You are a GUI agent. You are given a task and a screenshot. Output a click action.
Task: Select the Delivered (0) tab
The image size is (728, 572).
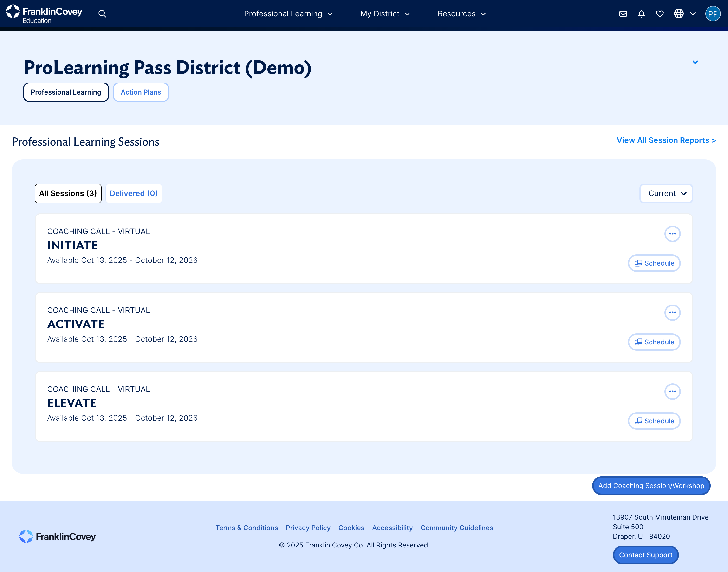tap(134, 194)
